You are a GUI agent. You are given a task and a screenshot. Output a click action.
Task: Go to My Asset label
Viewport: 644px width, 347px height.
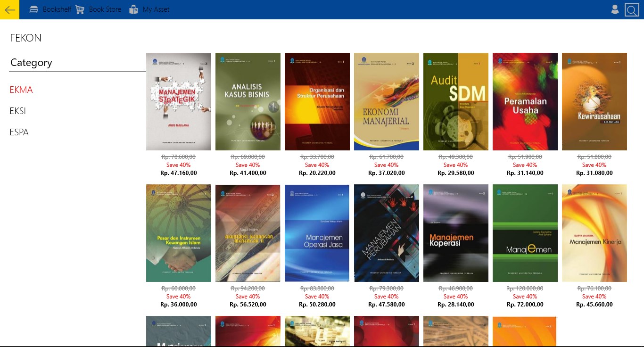(x=156, y=9)
